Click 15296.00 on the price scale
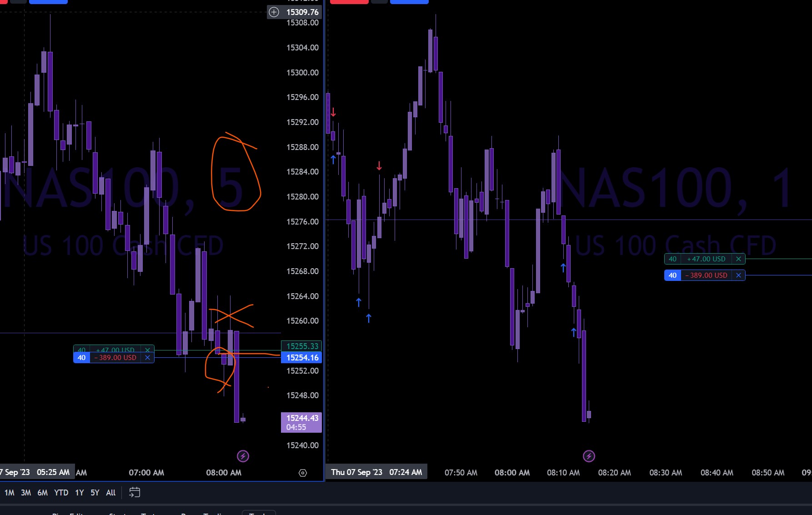The image size is (812, 515). coord(302,97)
